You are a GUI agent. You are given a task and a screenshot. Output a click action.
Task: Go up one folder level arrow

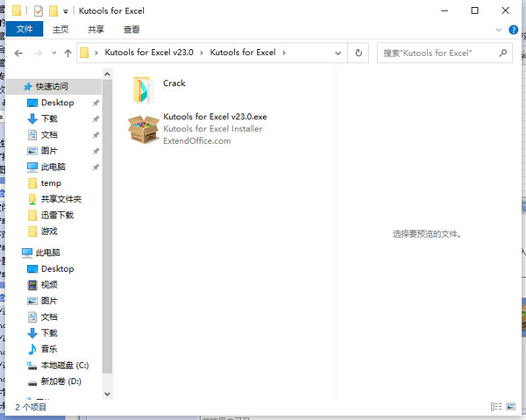68,53
